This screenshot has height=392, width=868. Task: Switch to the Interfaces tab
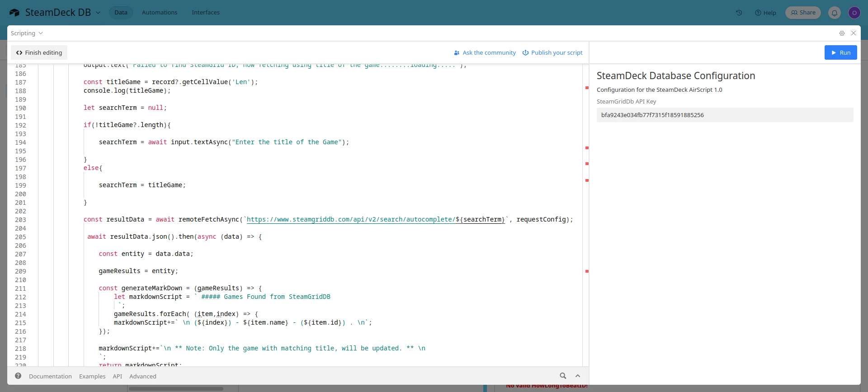206,13
